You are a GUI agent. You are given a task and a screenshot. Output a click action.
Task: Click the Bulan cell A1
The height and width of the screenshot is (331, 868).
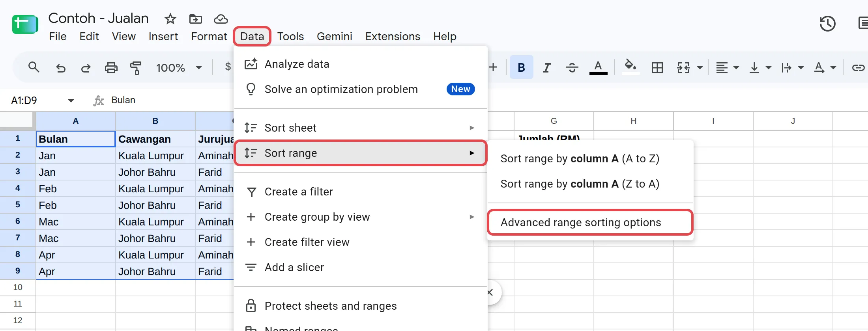point(76,139)
